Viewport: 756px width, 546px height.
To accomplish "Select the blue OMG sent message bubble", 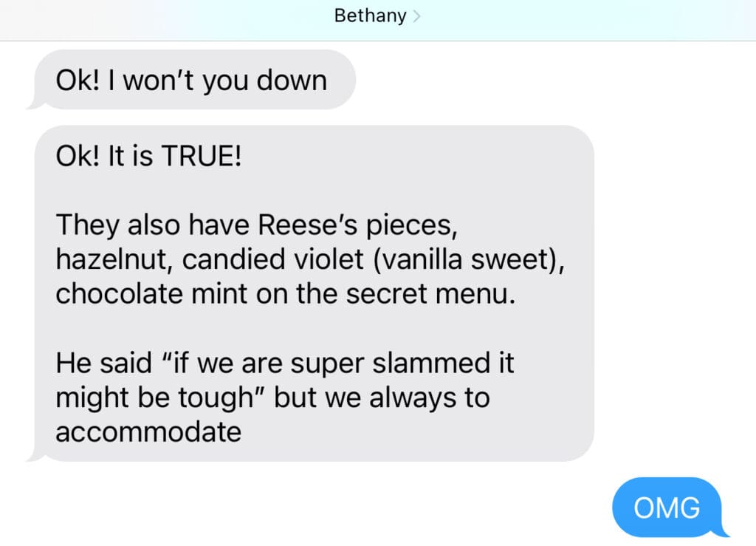I will (x=666, y=508).
